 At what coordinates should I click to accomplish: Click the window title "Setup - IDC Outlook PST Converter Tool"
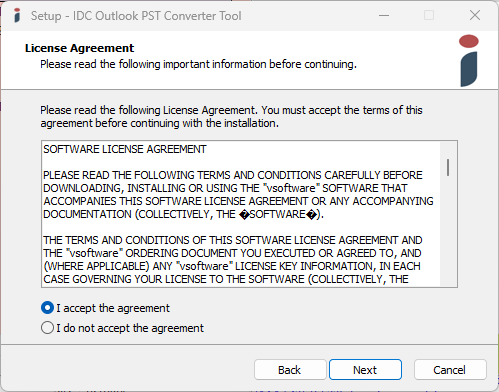pyautogui.click(x=136, y=16)
